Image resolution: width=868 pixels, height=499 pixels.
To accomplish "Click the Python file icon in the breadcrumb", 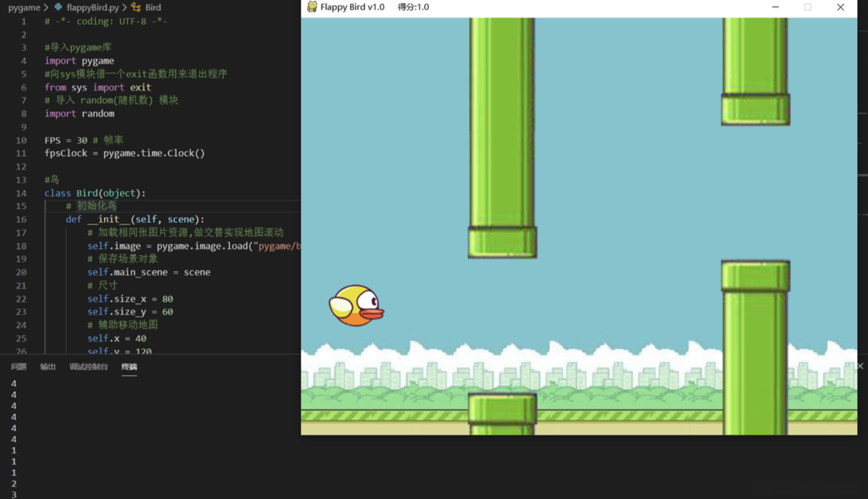I will (x=58, y=7).
